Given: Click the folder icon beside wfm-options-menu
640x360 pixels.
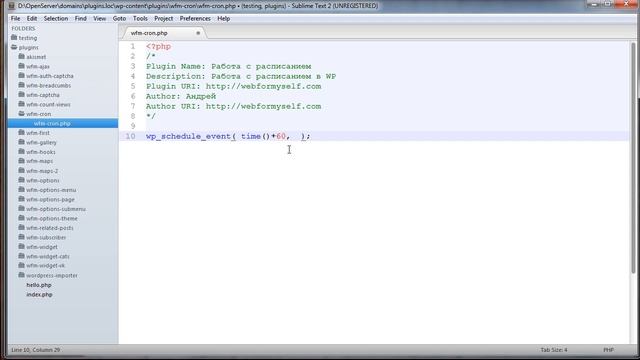Looking at the screenshot, I should pyautogui.click(x=22, y=189).
